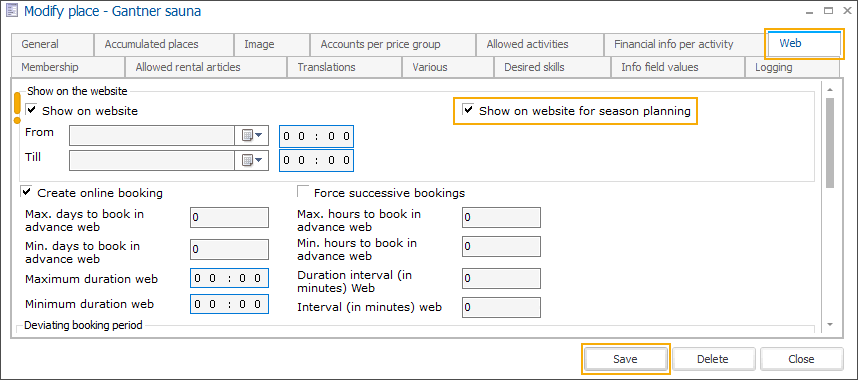Click the From time field
Image resolution: width=858 pixels, height=380 pixels.
pos(316,136)
